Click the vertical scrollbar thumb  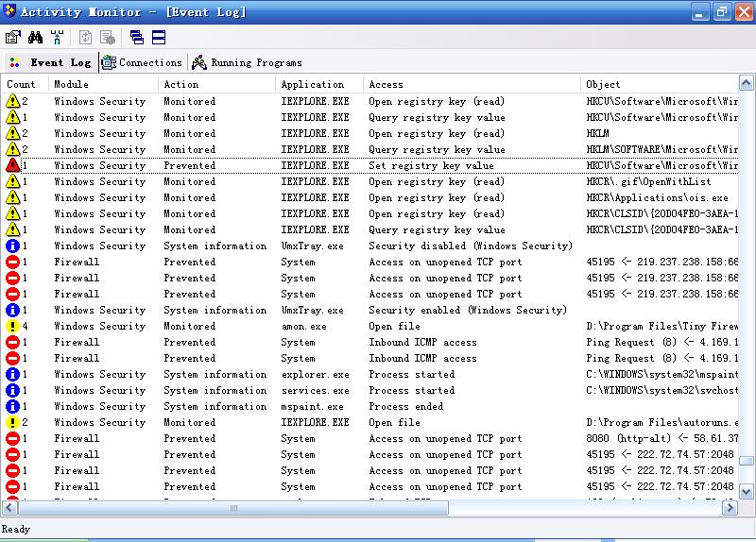tap(746, 461)
